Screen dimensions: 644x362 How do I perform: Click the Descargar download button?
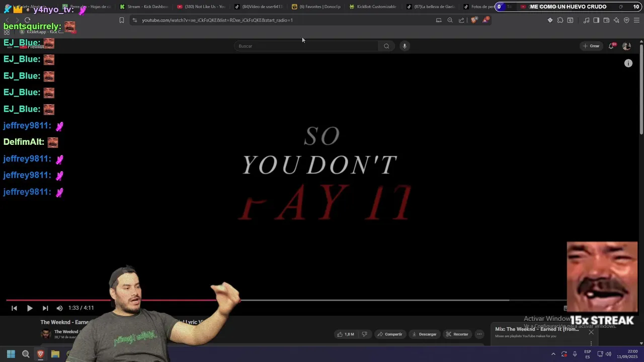[x=424, y=334]
